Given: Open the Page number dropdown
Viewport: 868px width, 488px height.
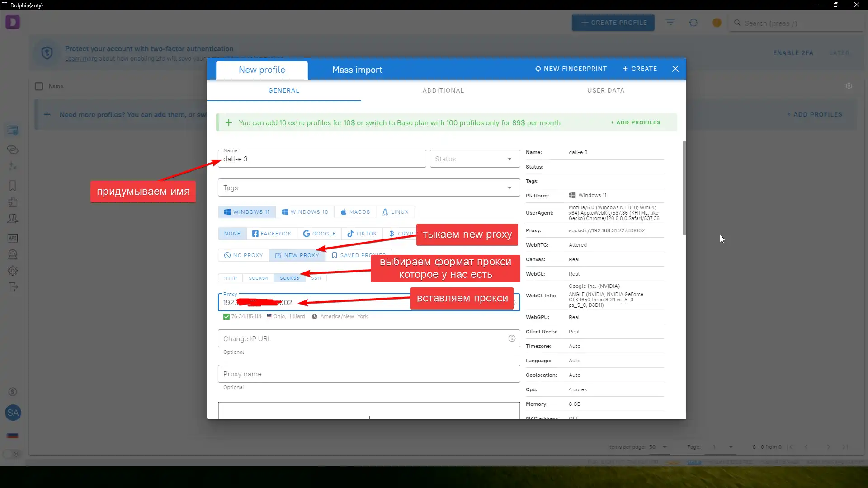Looking at the screenshot, I should point(722,447).
